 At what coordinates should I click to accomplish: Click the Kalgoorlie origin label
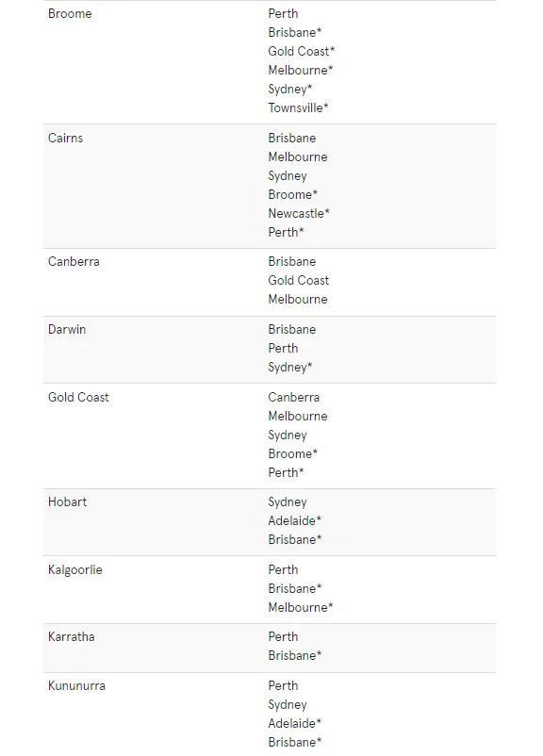point(75,570)
